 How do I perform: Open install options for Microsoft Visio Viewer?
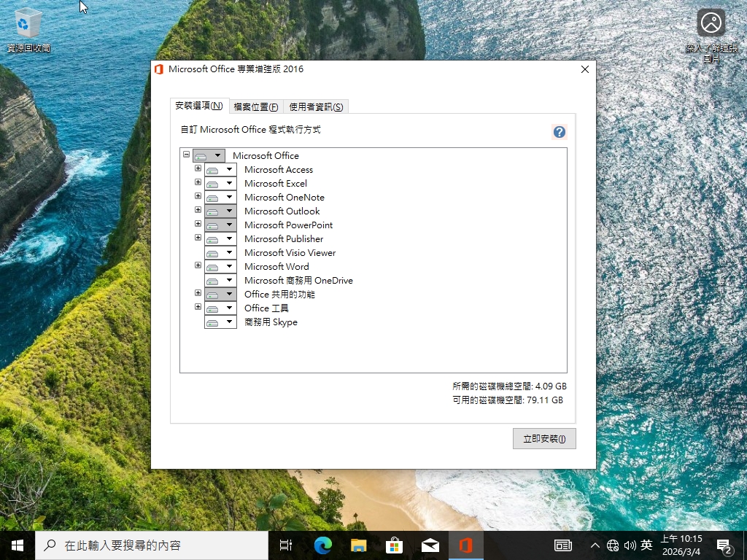click(220, 253)
